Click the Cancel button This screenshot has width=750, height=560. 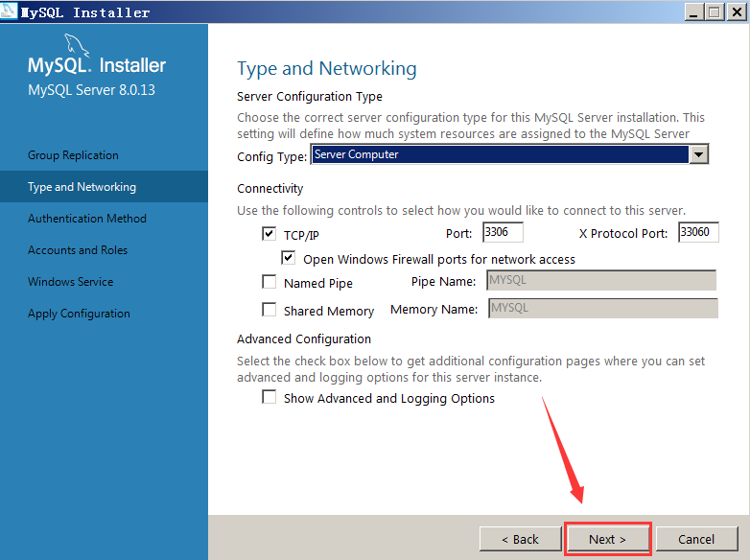point(696,539)
